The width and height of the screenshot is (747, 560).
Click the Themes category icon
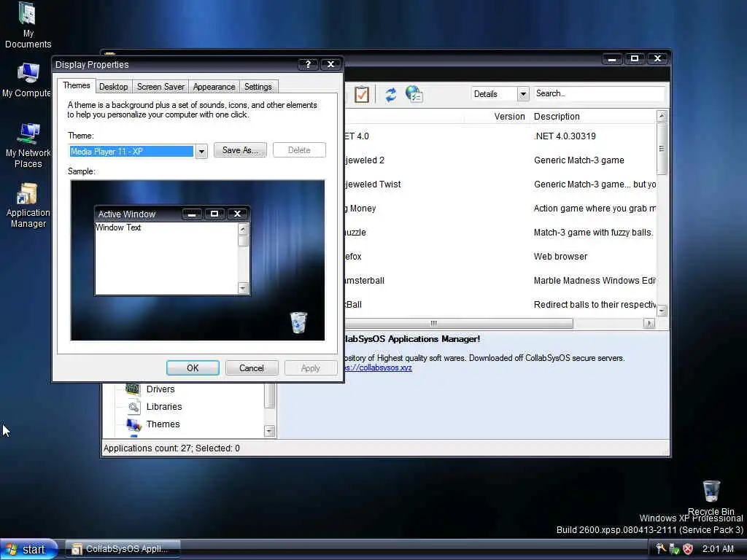point(133,424)
